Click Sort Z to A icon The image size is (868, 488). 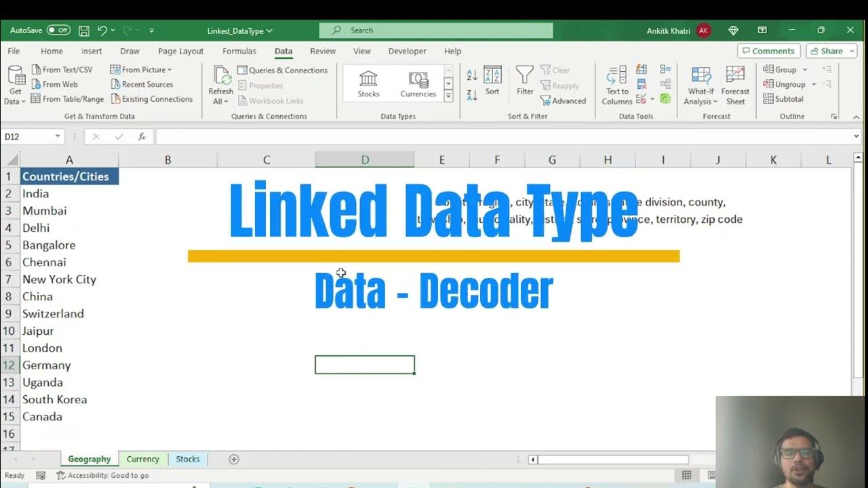click(x=472, y=94)
